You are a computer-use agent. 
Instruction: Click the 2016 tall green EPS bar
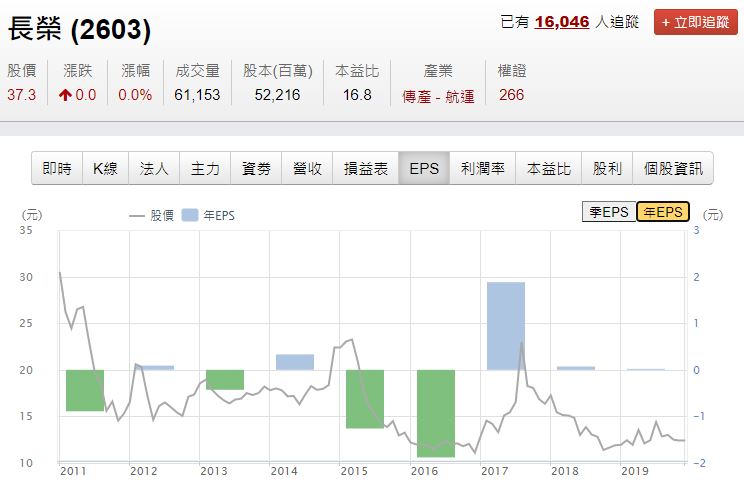(x=436, y=413)
